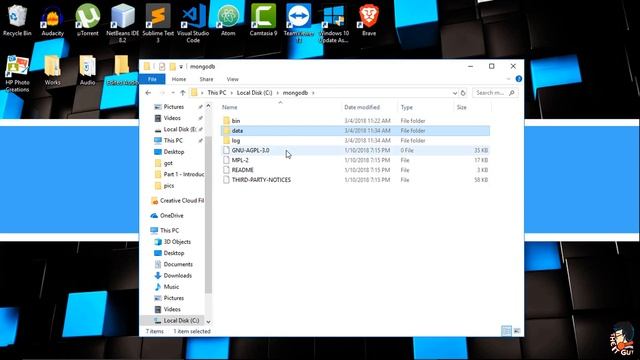The image size is (640, 360).
Task: Expand the ribbon with the chevron
Action: click(x=508, y=79)
